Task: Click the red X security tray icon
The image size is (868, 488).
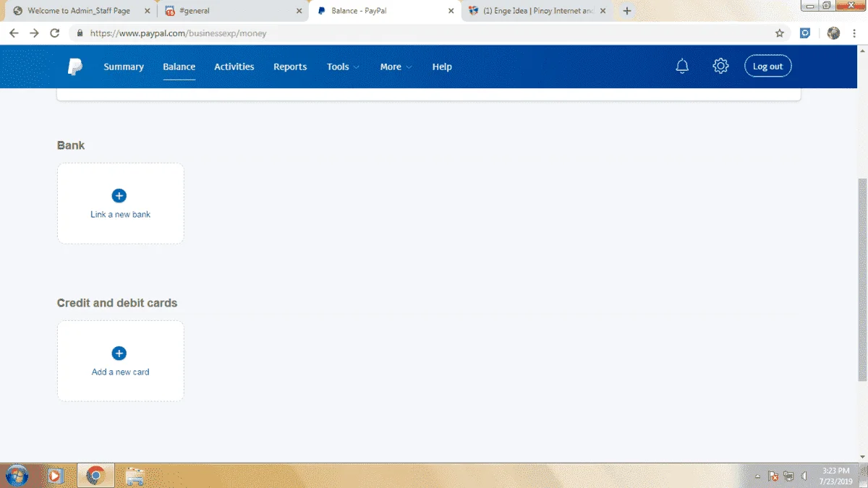Action: [773, 476]
